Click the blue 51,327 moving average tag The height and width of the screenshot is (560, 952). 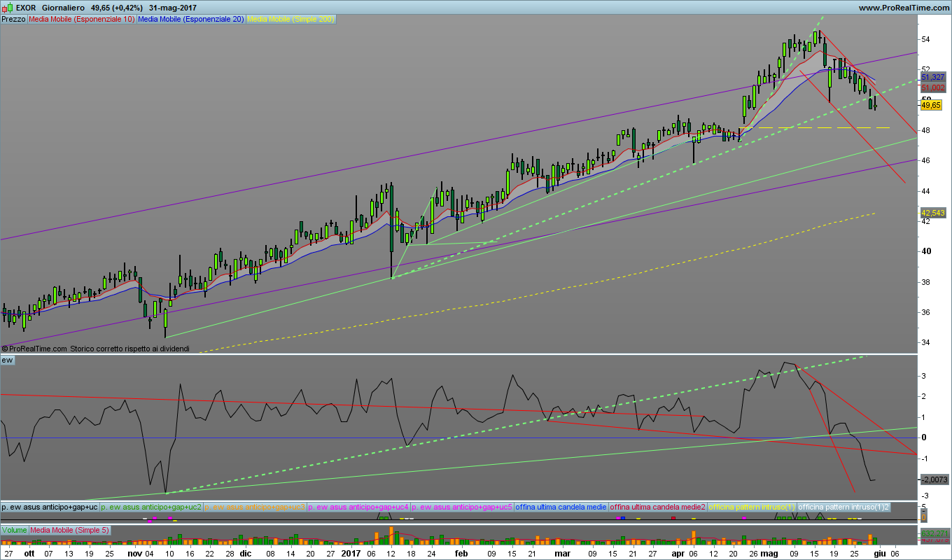(x=933, y=77)
